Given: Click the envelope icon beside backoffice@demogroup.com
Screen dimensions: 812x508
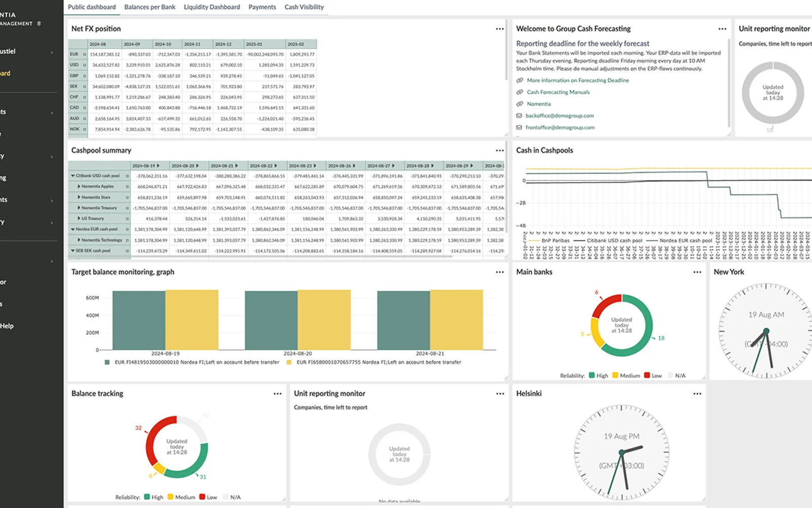Looking at the screenshot, I should pos(519,116).
